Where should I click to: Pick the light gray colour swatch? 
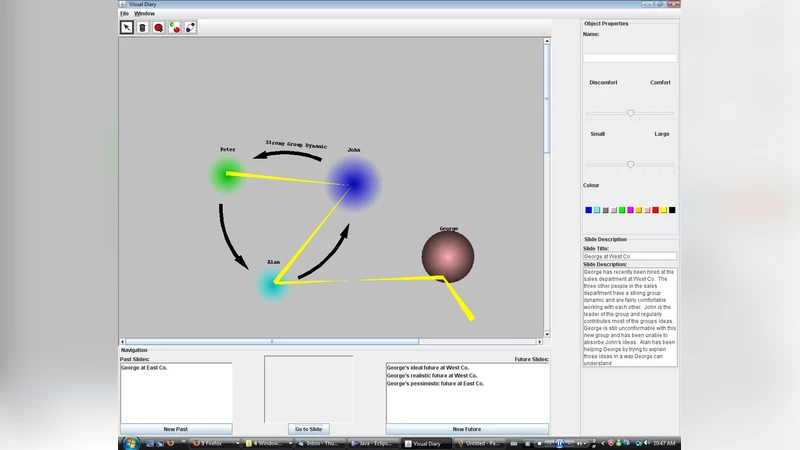(614, 210)
